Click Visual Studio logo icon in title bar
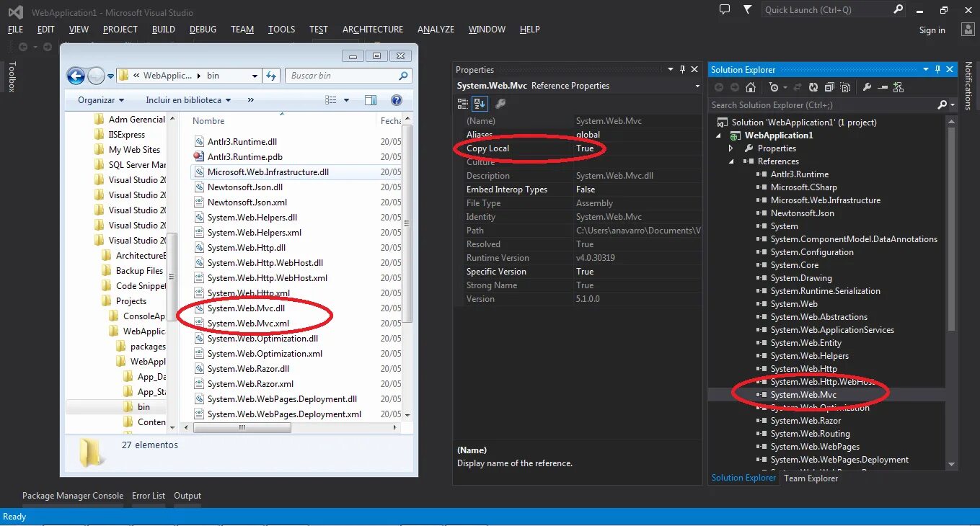Viewport: 980px width, 526px height. coord(15,12)
